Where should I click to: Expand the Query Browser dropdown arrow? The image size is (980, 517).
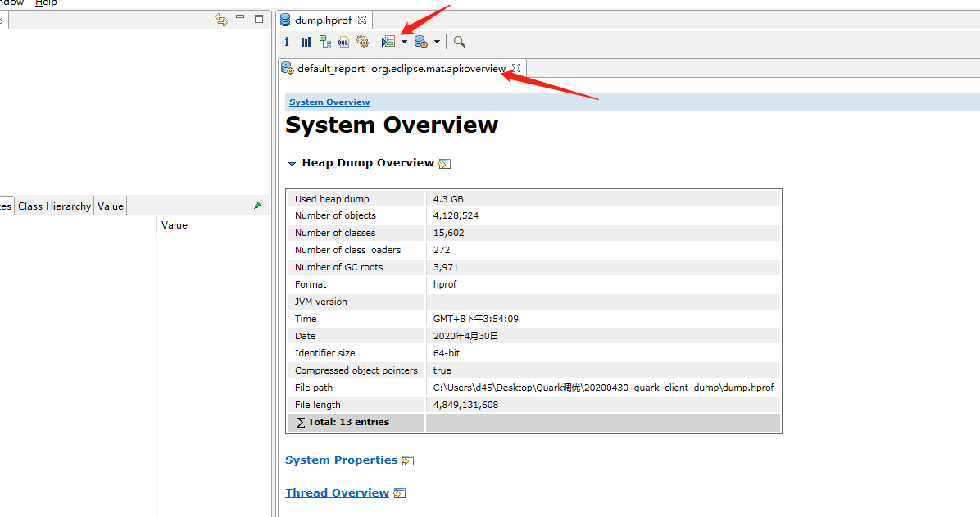tap(437, 42)
